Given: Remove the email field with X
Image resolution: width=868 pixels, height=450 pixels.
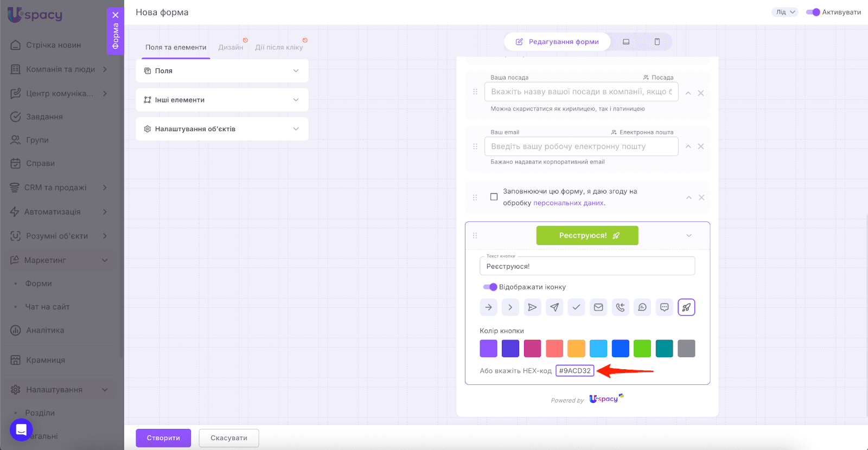Looking at the screenshot, I should coord(701,146).
